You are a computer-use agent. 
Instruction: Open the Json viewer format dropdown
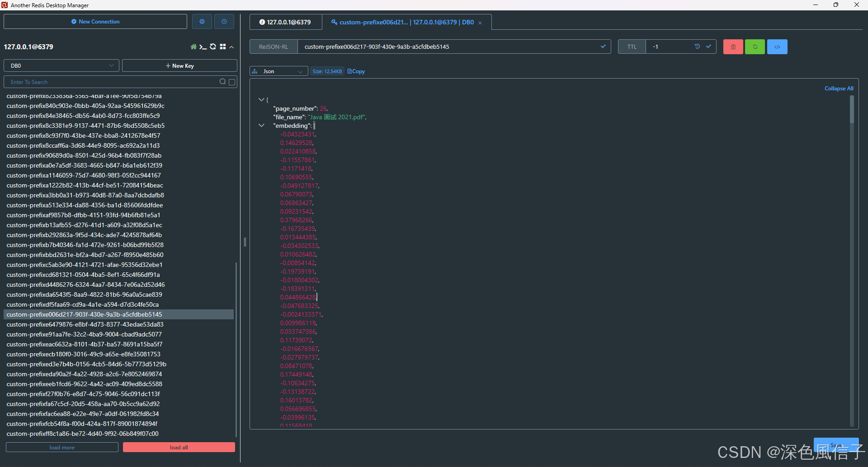point(279,71)
